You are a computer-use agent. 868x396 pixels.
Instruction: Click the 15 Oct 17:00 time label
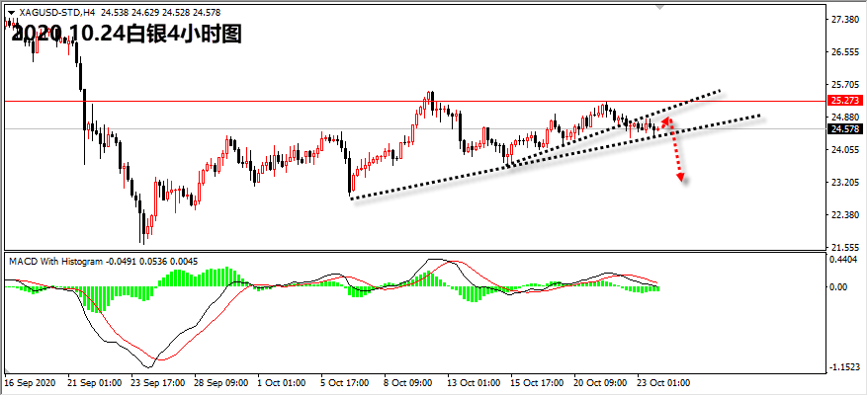pyautogui.click(x=538, y=383)
